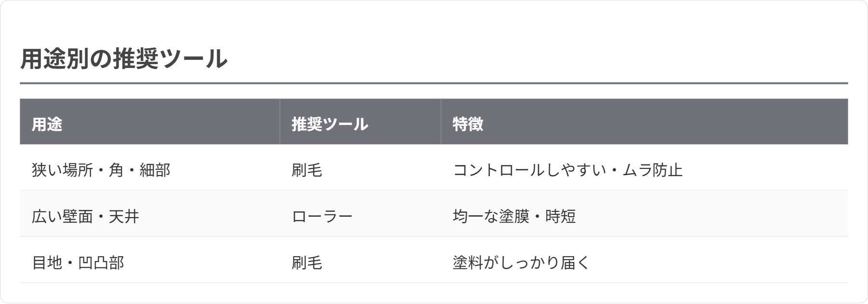
Task: Click the 広い壁面 text
Action: tap(62, 217)
